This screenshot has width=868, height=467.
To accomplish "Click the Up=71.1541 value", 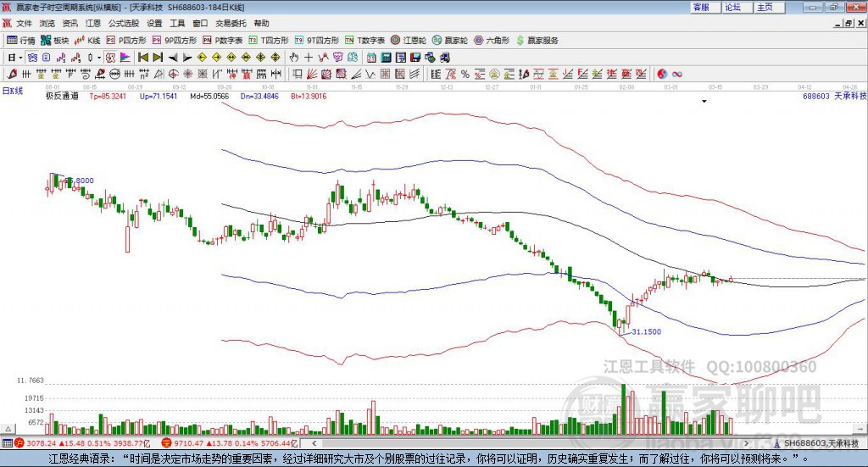I will coord(159,97).
